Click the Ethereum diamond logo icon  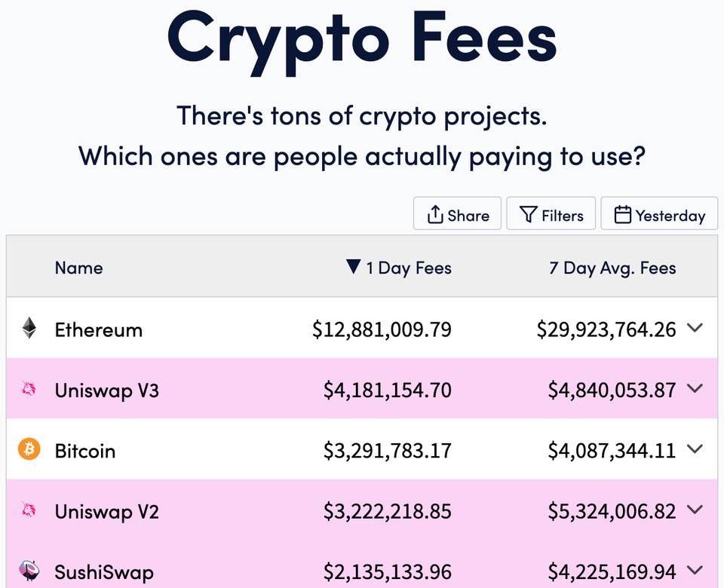tap(29, 329)
